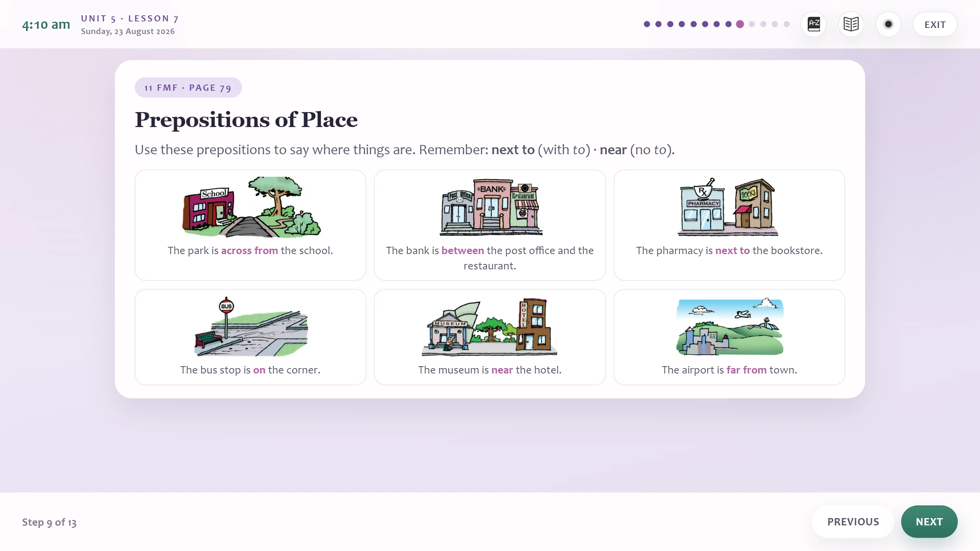Jump to the last progress dot
Image resolution: width=980 pixels, height=551 pixels.
click(x=787, y=24)
